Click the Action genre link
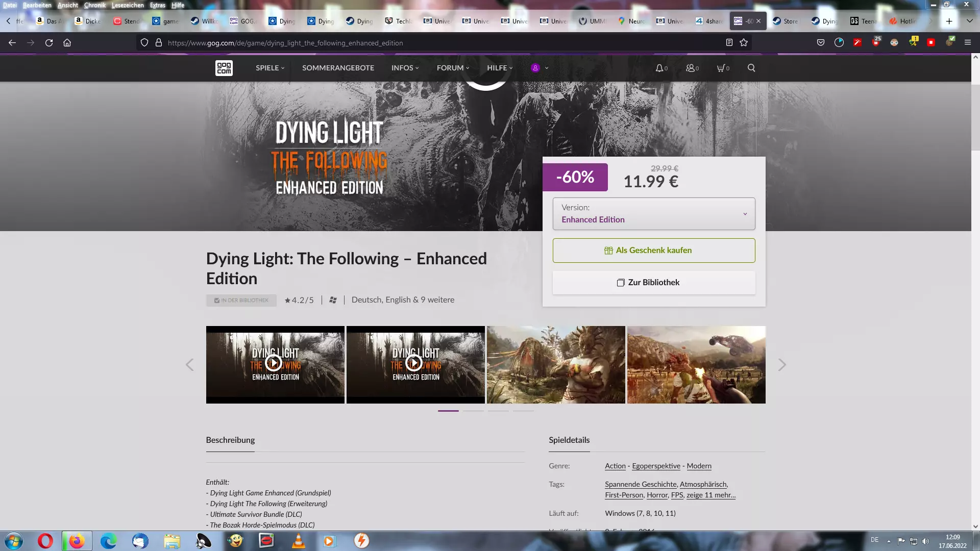The width and height of the screenshot is (980, 551). 615,466
